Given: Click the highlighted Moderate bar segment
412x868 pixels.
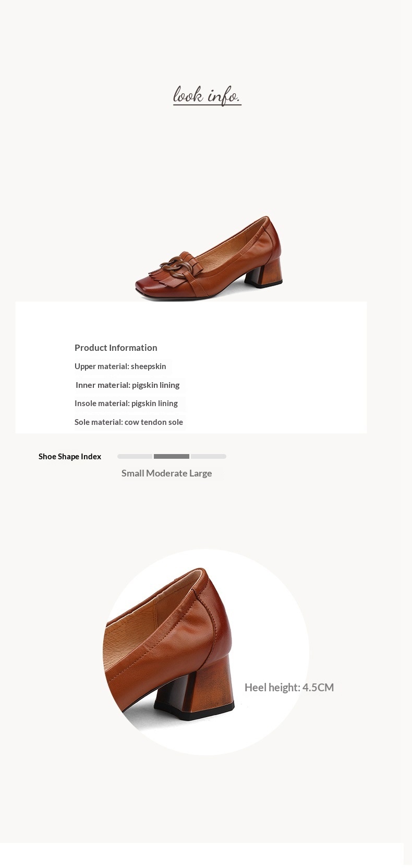Looking at the screenshot, I should point(172,457).
